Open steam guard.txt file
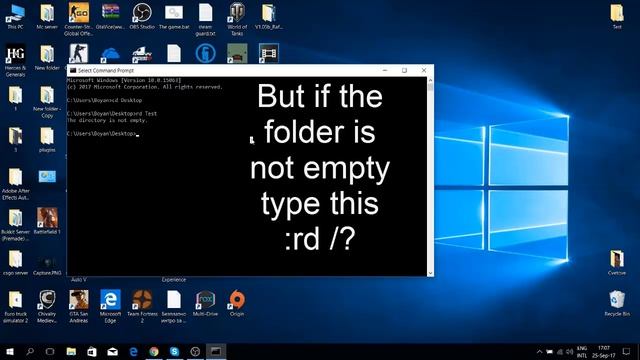This screenshot has height=360, width=640. pyautogui.click(x=205, y=19)
